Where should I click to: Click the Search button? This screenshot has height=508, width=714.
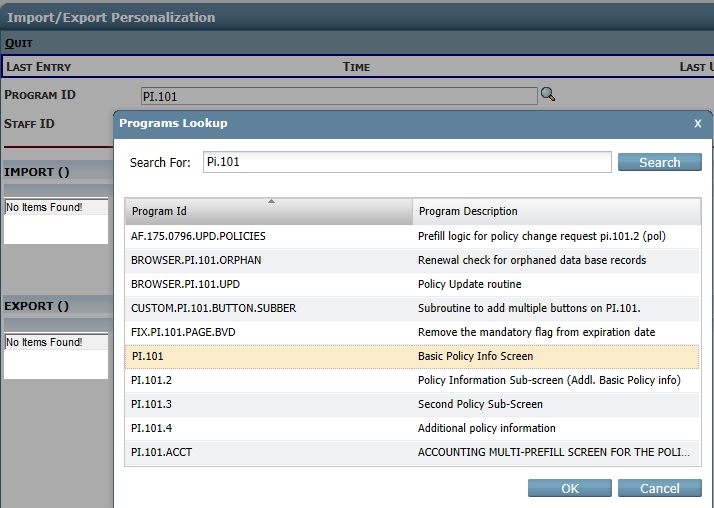[x=659, y=162]
